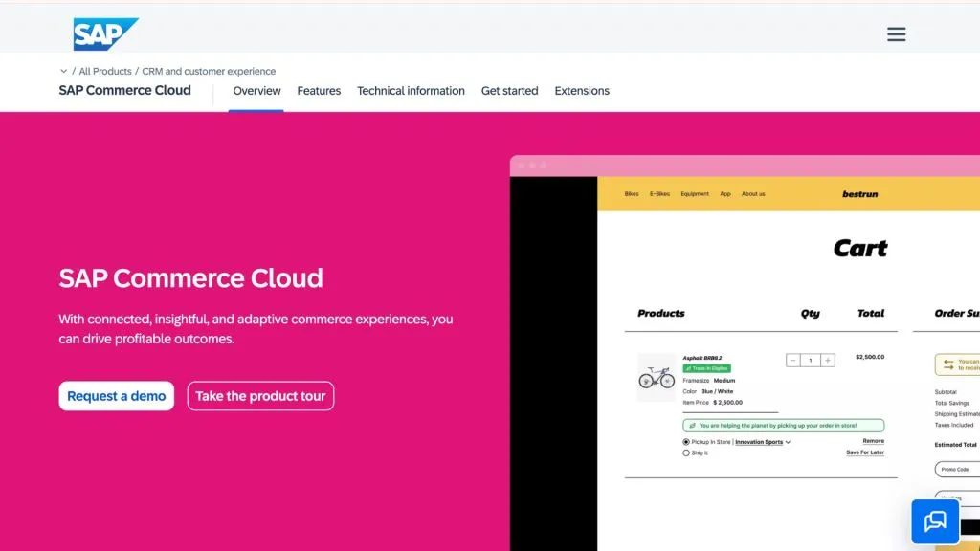The height and width of the screenshot is (551, 980).
Task: Click the SAP logo
Action: click(105, 33)
